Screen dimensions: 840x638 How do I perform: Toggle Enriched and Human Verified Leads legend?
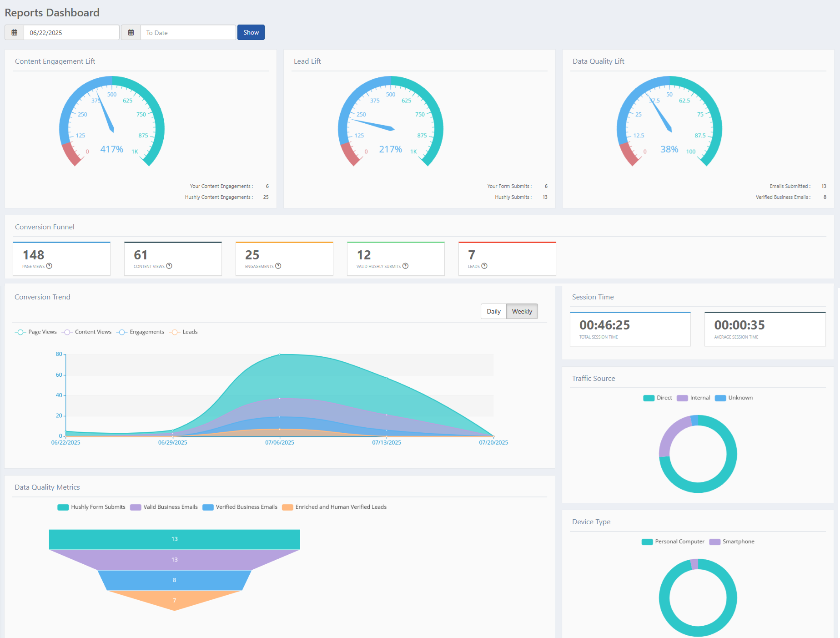(334, 507)
